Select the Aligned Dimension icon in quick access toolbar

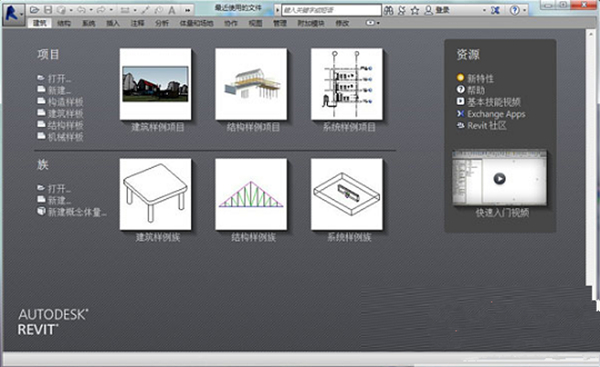[146, 10]
